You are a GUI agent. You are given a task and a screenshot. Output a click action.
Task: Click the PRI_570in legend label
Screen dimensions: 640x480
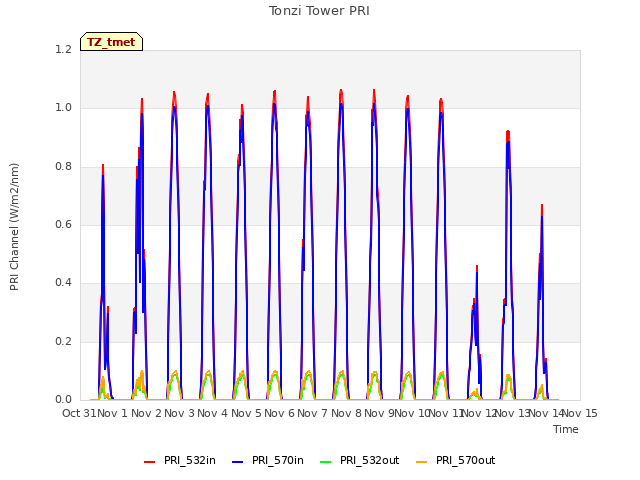coord(278,460)
